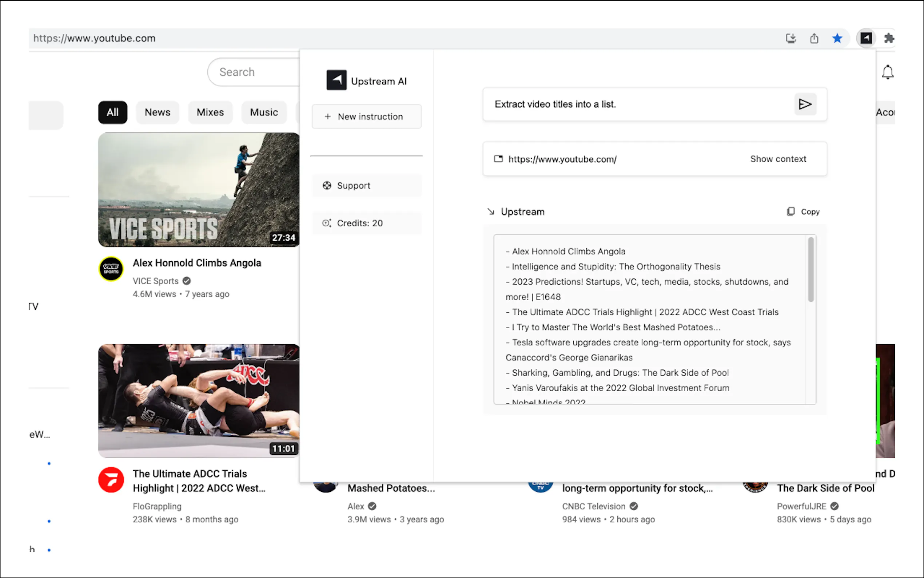Expand Show context for youtube URL
This screenshot has height=578, width=924.
pyautogui.click(x=778, y=159)
